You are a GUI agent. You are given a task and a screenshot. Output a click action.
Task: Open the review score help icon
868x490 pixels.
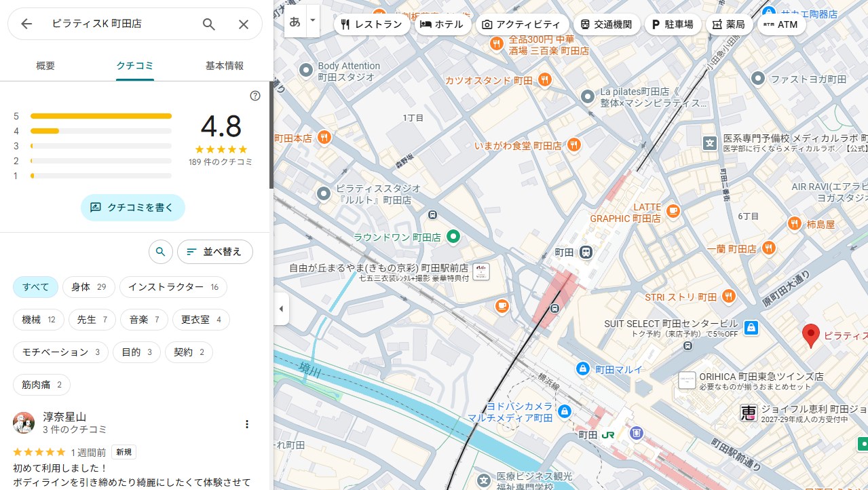pos(255,96)
